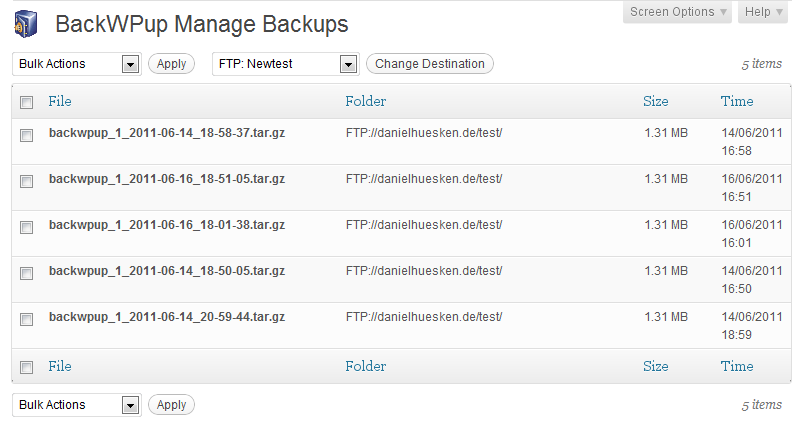Expand the bottom Bulk Actions dropdown
Screen dimensions: 800x427
(x=129, y=405)
